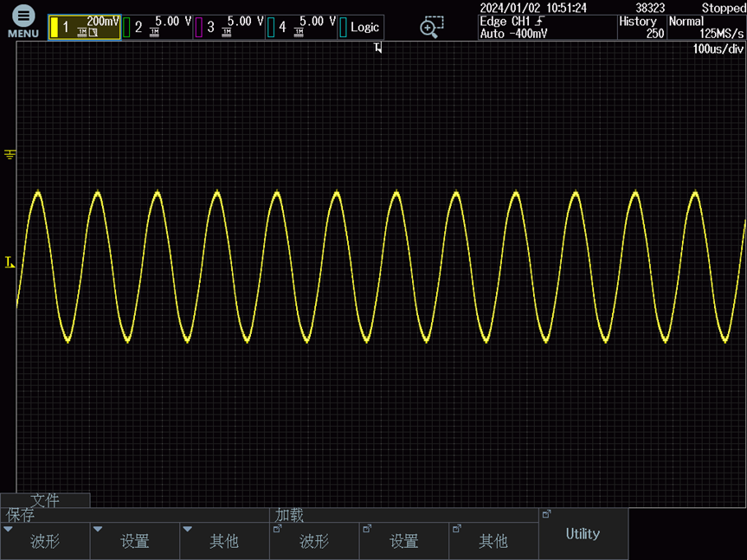
Task: Click the Auto -400mV trigger level text
Action: pos(513,34)
